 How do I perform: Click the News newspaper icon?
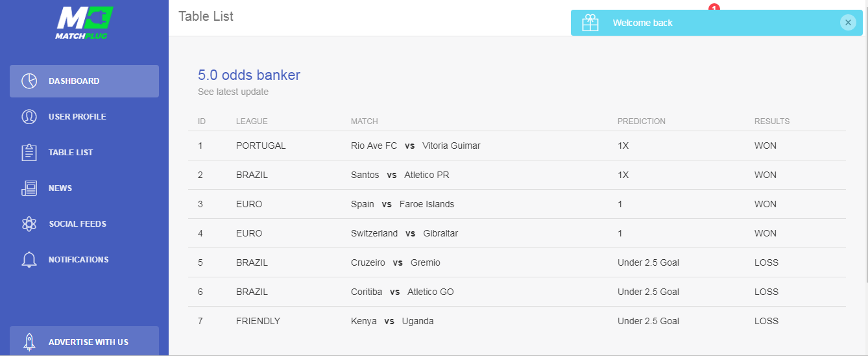pos(29,188)
